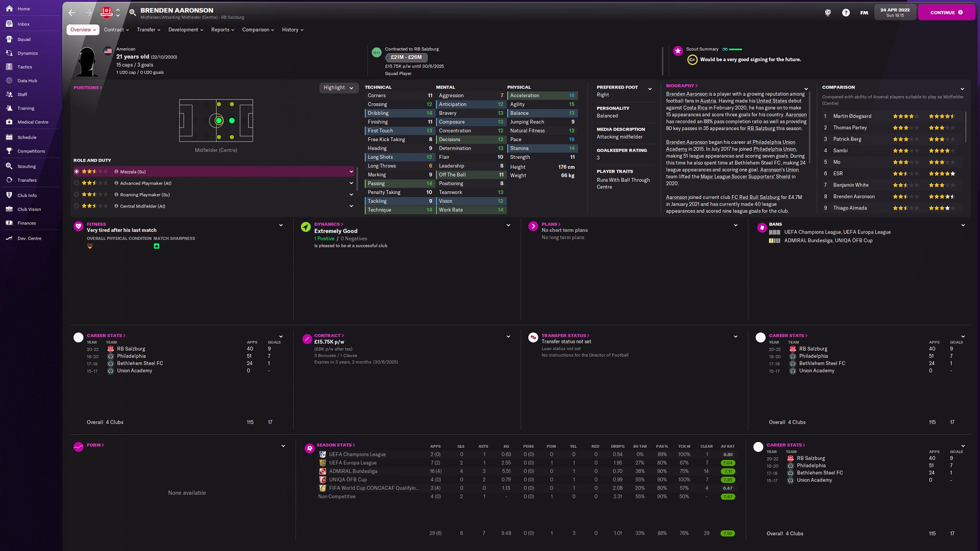Open the Development tab menu
The width and height of the screenshot is (980, 551).
(x=186, y=30)
